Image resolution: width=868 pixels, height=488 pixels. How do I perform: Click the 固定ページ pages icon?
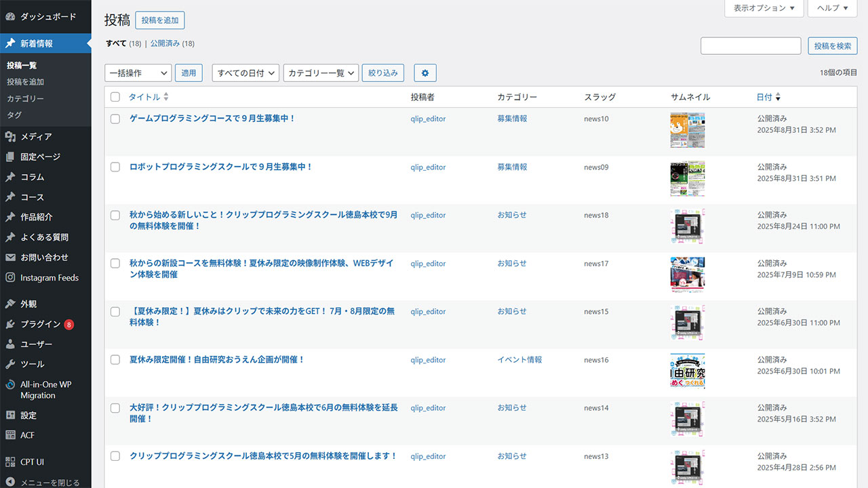10,157
